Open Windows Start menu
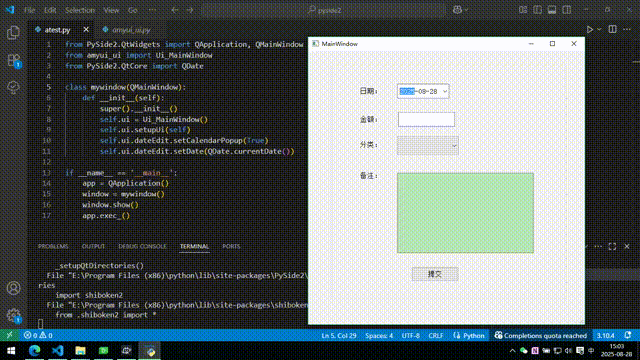Viewport: 640px width, 360px height. [x=11, y=351]
